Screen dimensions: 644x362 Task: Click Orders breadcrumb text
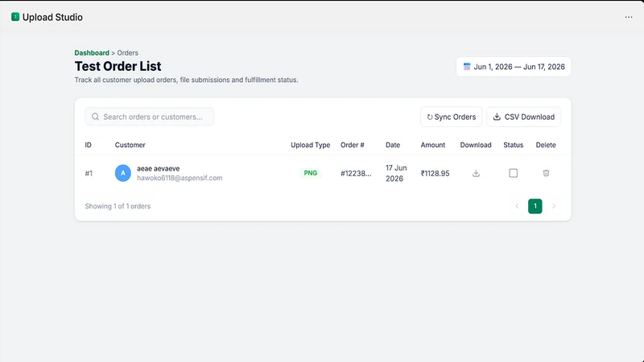pyautogui.click(x=127, y=53)
